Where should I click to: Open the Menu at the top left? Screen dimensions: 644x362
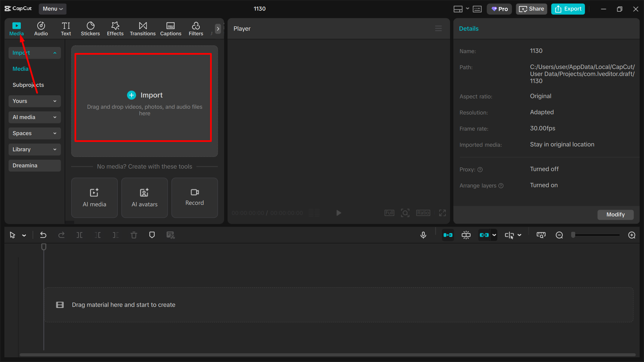(52, 9)
